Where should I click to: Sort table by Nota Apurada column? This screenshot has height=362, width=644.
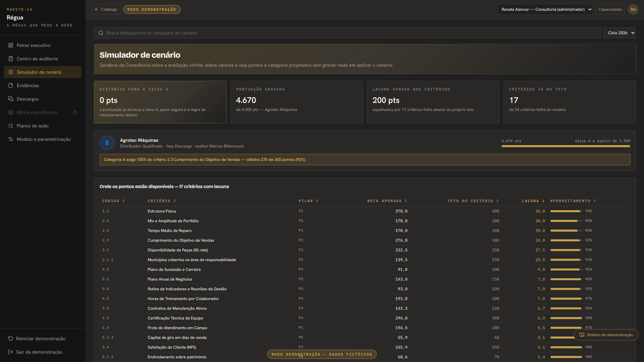point(387,201)
